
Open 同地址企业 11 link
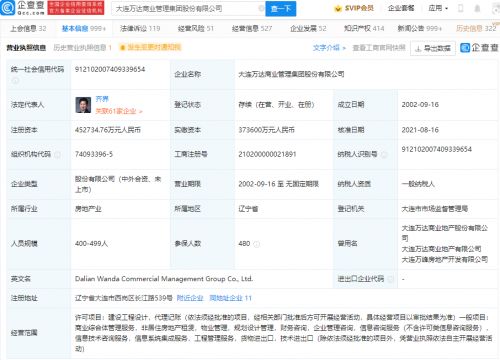click(230, 298)
